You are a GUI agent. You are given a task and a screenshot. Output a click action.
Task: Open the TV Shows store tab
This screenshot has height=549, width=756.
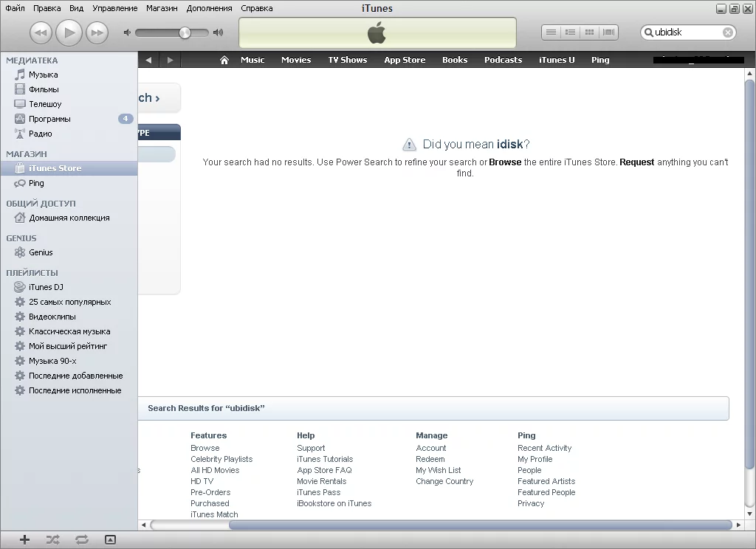(348, 60)
